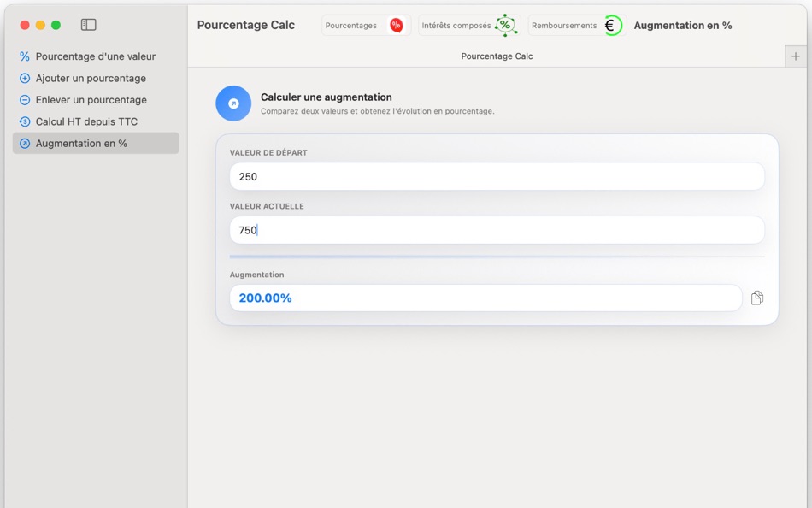Click the red percent badge on Pourcentages

[396, 25]
